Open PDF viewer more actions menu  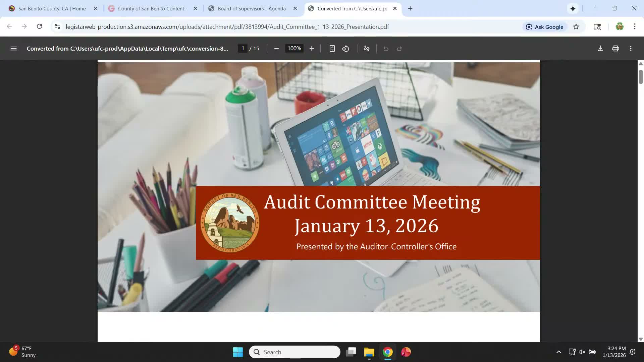click(631, 49)
